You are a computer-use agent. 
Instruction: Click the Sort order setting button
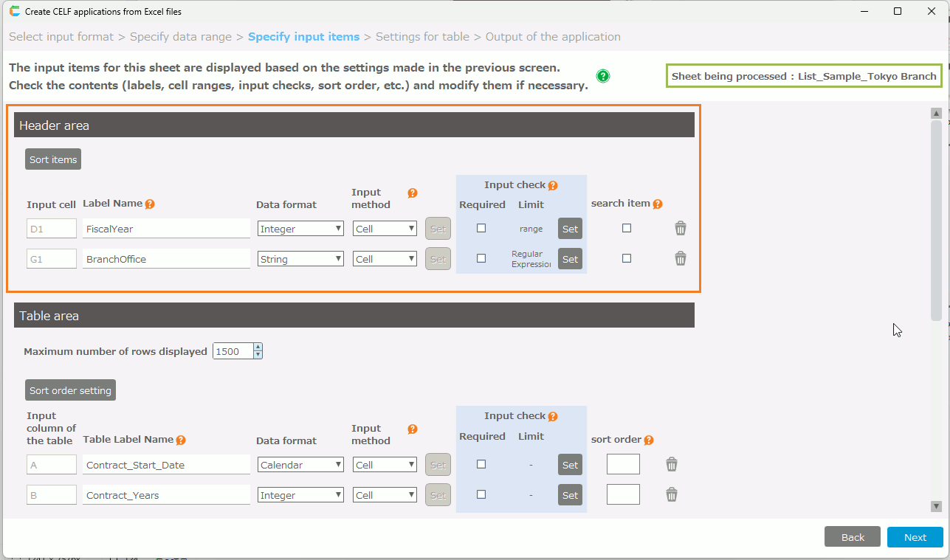(x=70, y=390)
